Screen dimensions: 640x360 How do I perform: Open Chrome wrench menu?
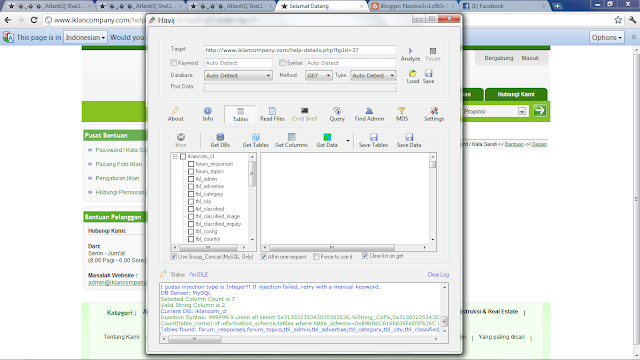coord(632,20)
